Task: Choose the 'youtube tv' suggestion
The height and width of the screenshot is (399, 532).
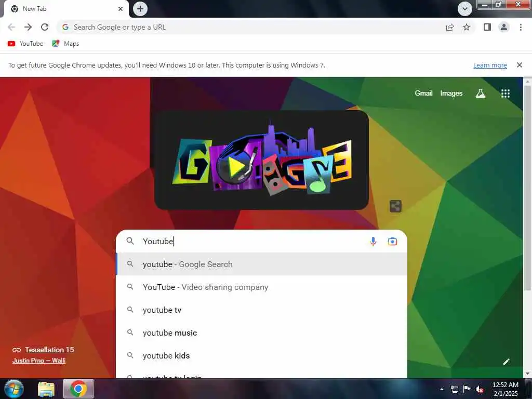Action: (x=262, y=310)
